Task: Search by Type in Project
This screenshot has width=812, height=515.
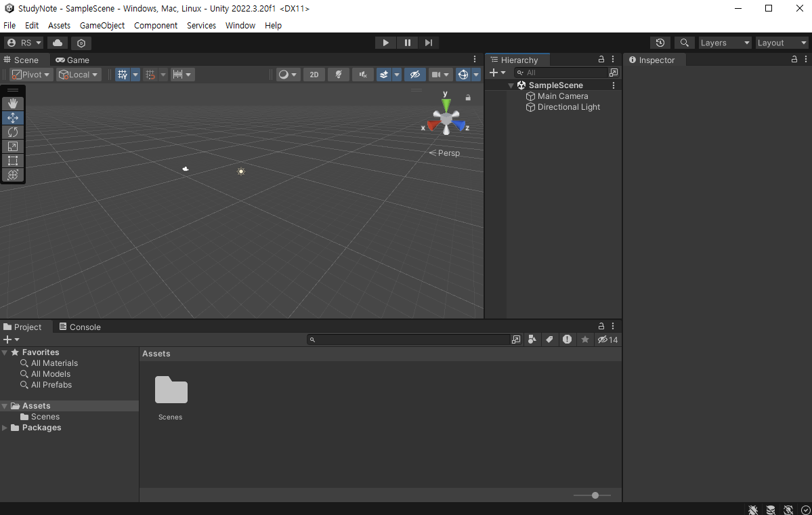Action: [532, 340]
